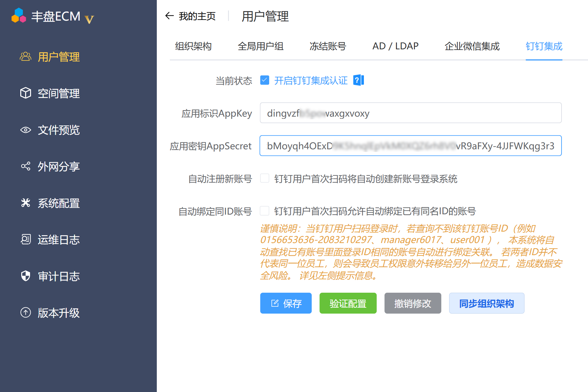Focus the 应用标识AppKey input field
This screenshot has width=588, height=392.
click(x=411, y=113)
